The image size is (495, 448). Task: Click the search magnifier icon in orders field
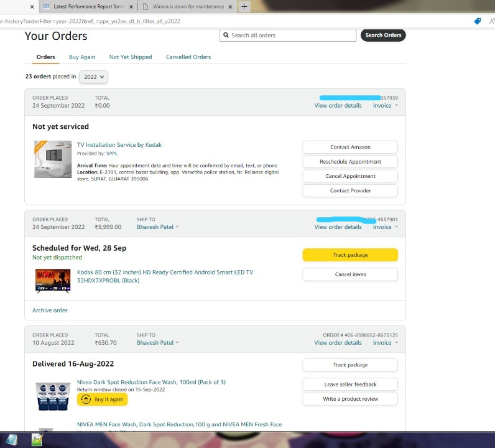click(x=226, y=35)
